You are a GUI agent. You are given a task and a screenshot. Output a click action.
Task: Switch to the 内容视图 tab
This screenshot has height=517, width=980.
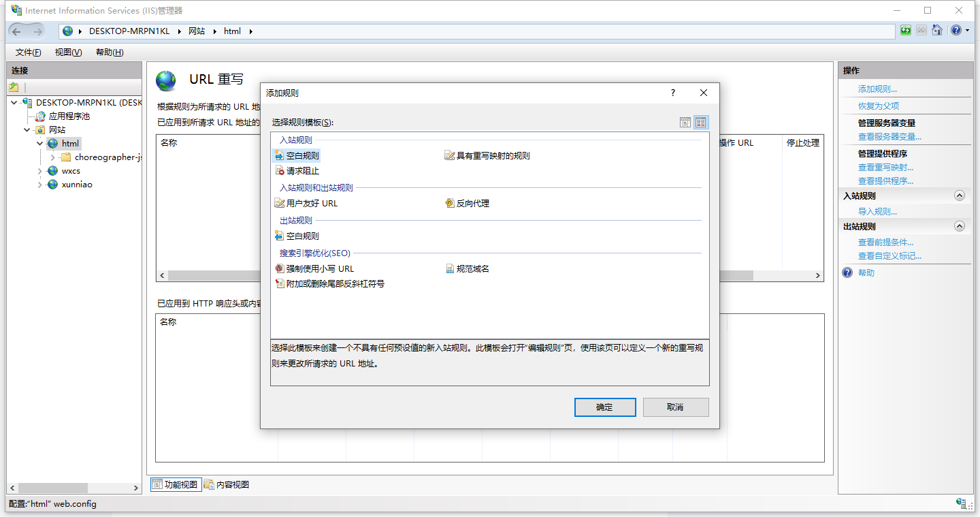tap(225, 484)
